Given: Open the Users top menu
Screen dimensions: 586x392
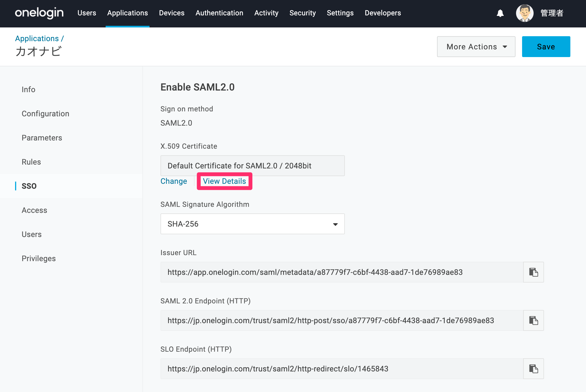Looking at the screenshot, I should coord(87,13).
